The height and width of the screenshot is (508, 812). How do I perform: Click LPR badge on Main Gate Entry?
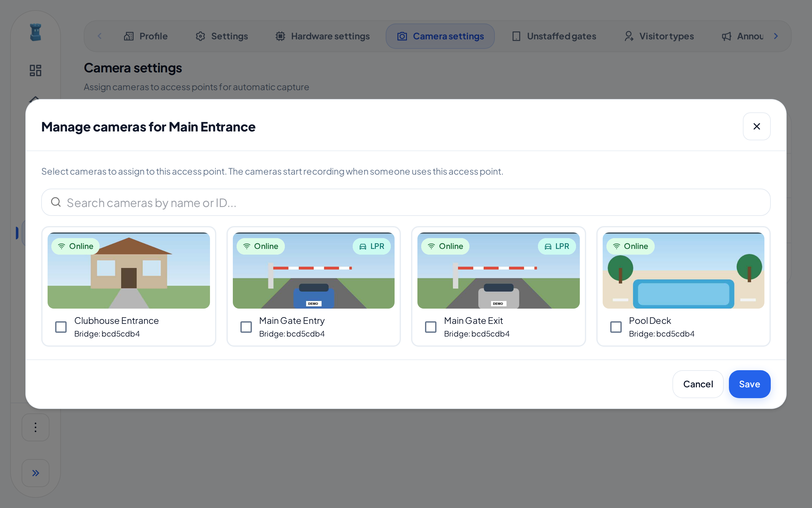372,246
